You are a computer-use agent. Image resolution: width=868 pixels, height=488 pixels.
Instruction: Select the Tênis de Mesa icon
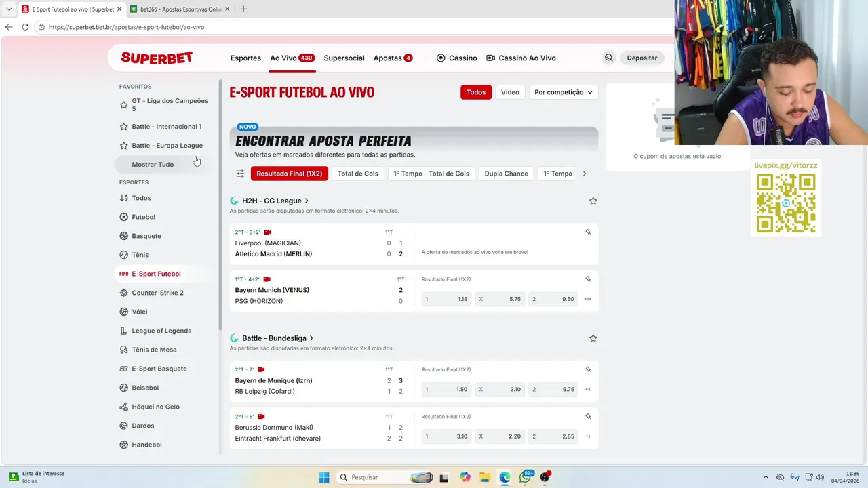123,350
